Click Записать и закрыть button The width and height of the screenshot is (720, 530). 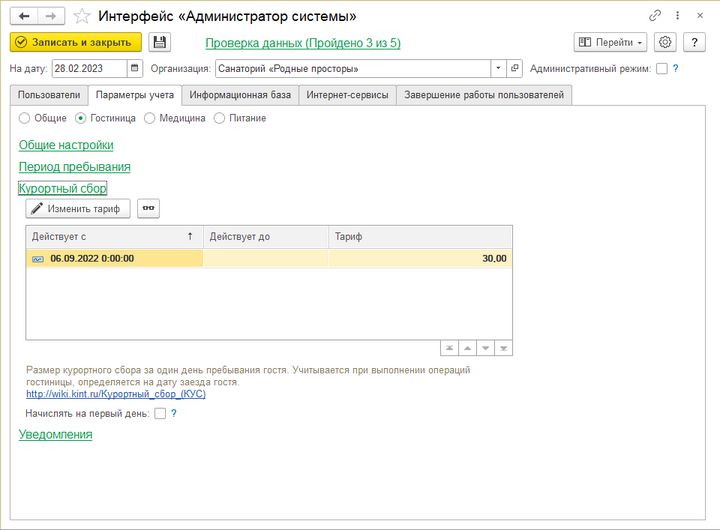(x=76, y=42)
